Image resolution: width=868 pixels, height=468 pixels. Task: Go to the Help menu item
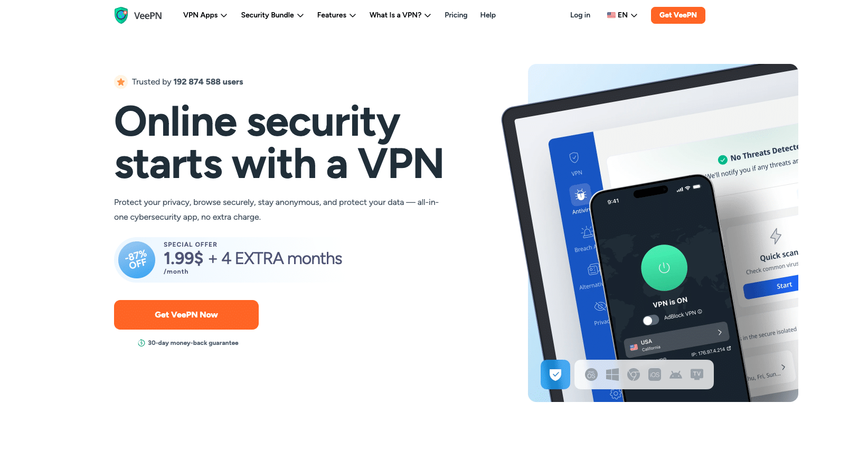coord(488,15)
